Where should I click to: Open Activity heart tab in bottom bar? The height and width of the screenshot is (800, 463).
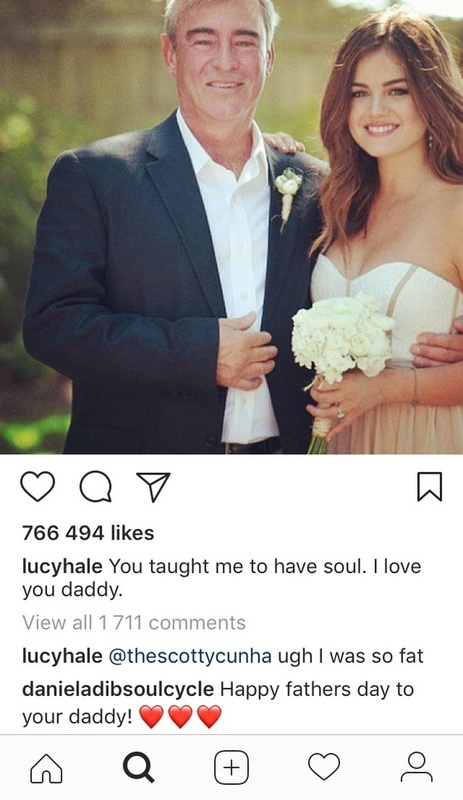(324, 767)
